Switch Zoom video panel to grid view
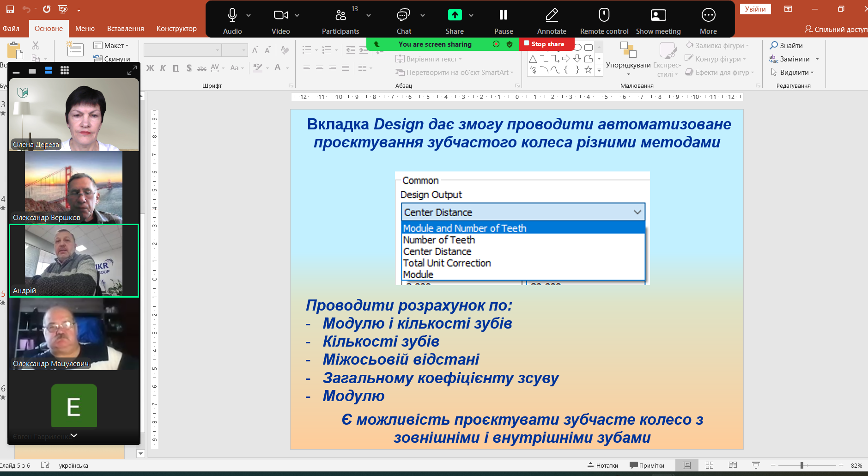Viewport: 868px width, 476px height. coord(65,70)
